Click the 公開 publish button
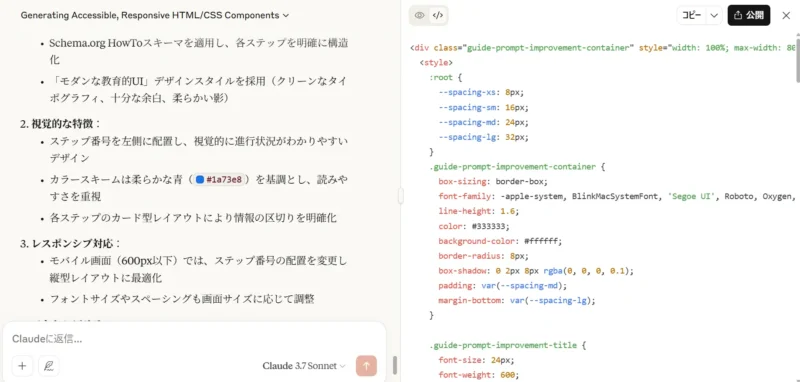The image size is (800, 382). click(x=748, y=15)
